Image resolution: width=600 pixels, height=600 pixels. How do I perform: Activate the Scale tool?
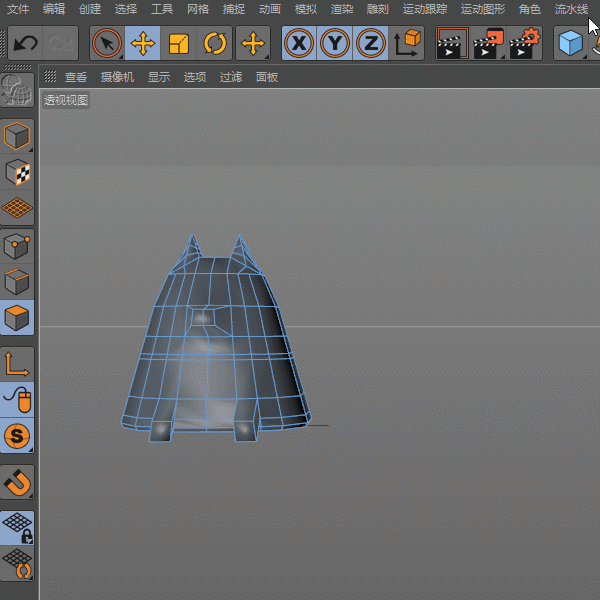(179, 43)
